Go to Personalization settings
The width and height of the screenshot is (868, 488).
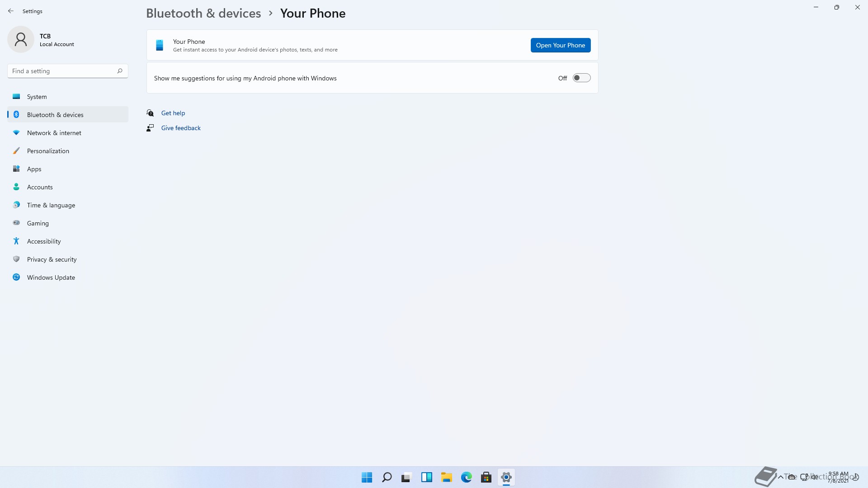click(68, 150)
